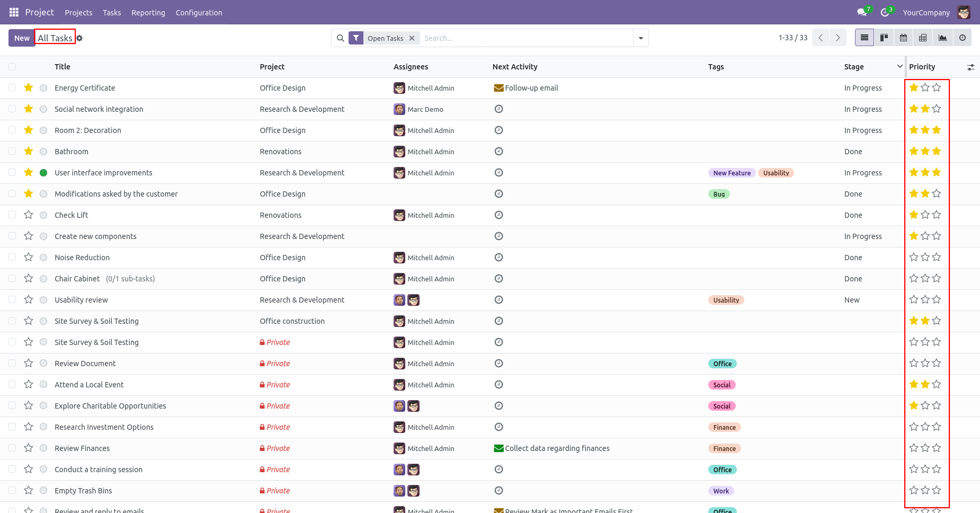Select the Bathroom row checkbox

pyautogui.click(x=12, y=151)
